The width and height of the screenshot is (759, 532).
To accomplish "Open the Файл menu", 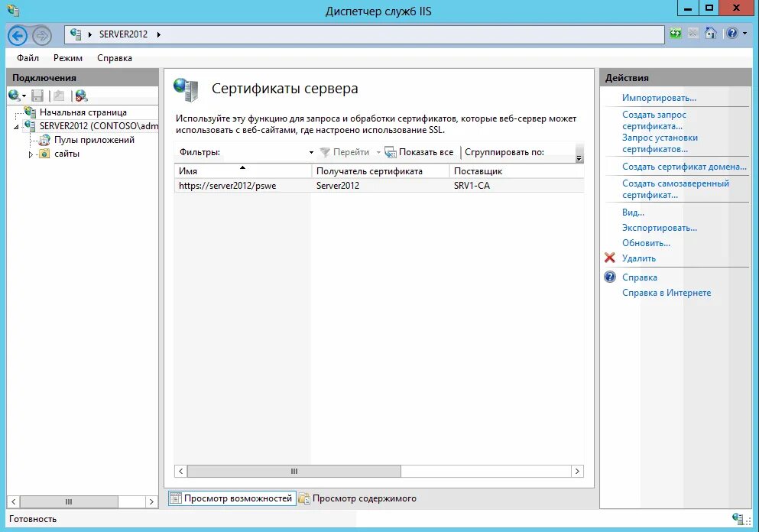I will tap(28, 58).
